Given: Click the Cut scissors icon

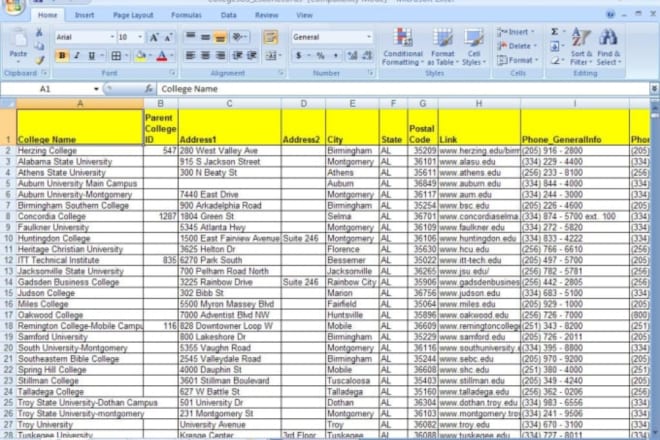Looking at the screenshot, I should 39,32.
